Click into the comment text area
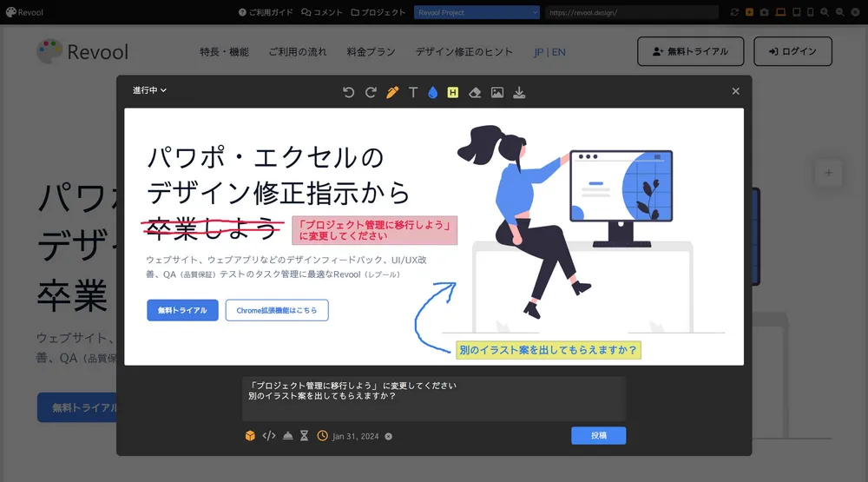This screenshot has width=868, height=482. (434, 399)
